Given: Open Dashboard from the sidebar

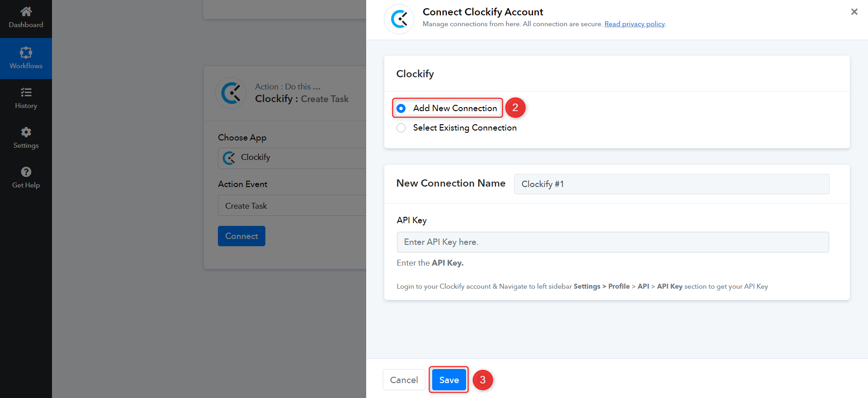Looking at the screenshot, I should pos(26,18).
